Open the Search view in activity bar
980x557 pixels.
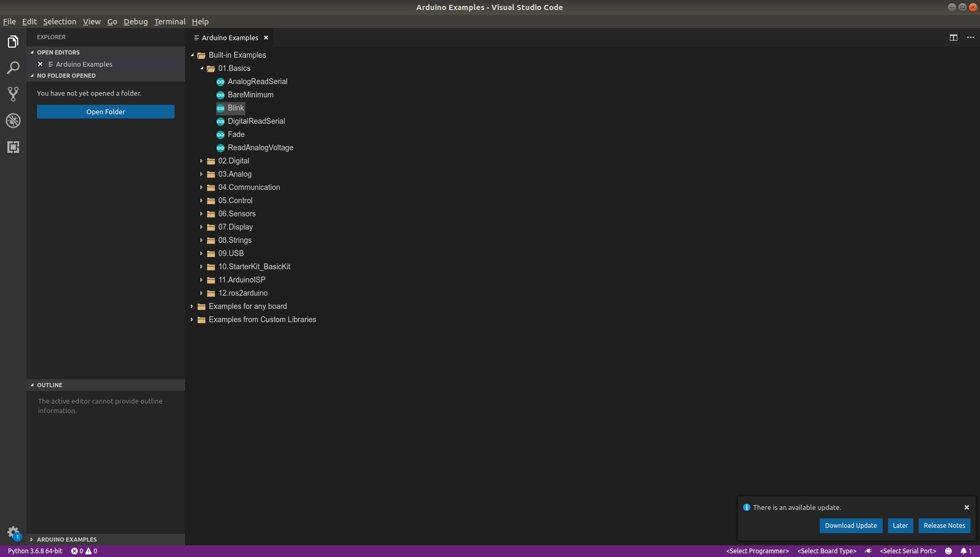click(13, 68)
